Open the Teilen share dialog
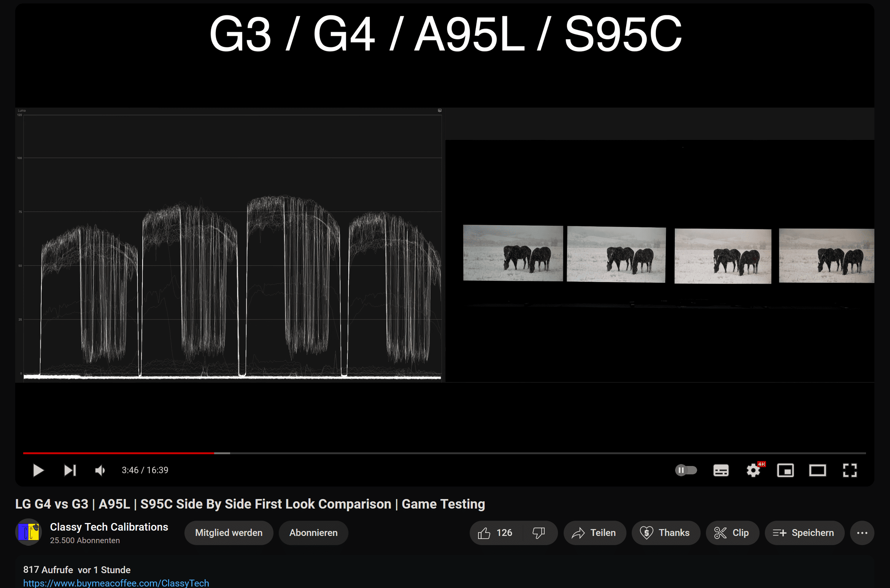The width and height of the screenshot is (890, 588). point(594,533)
